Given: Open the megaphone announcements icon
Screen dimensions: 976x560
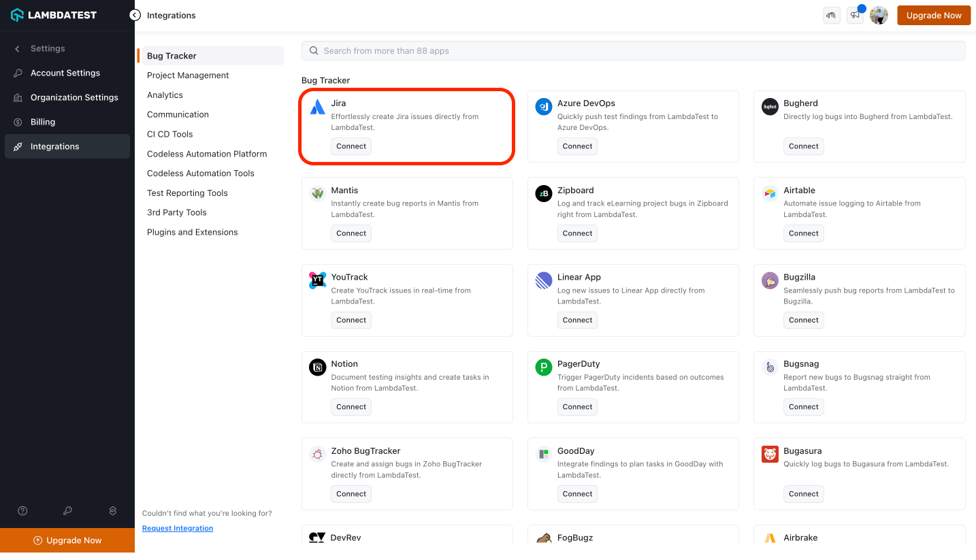Looking at the screenshot, I should tap(855, 15).
